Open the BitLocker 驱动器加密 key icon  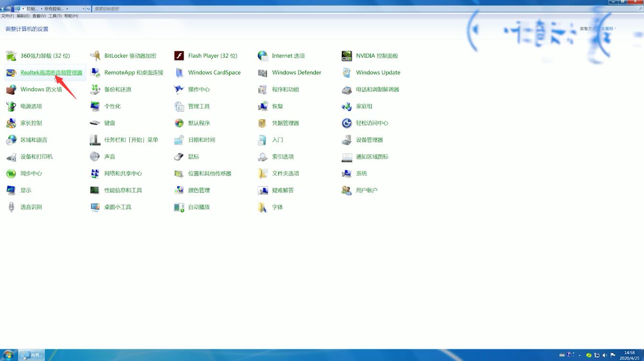point(95,56)
